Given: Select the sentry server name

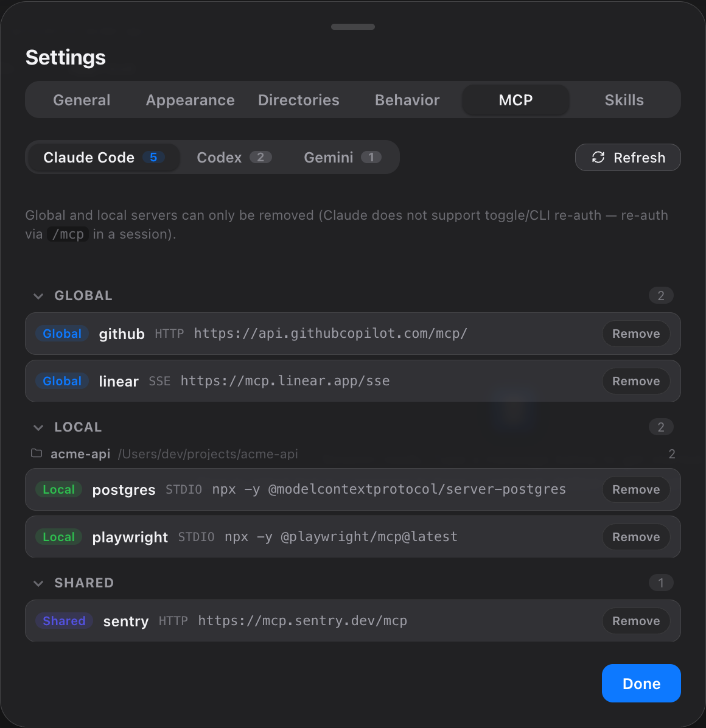Looking at the screenshot, I should (126, 621).
